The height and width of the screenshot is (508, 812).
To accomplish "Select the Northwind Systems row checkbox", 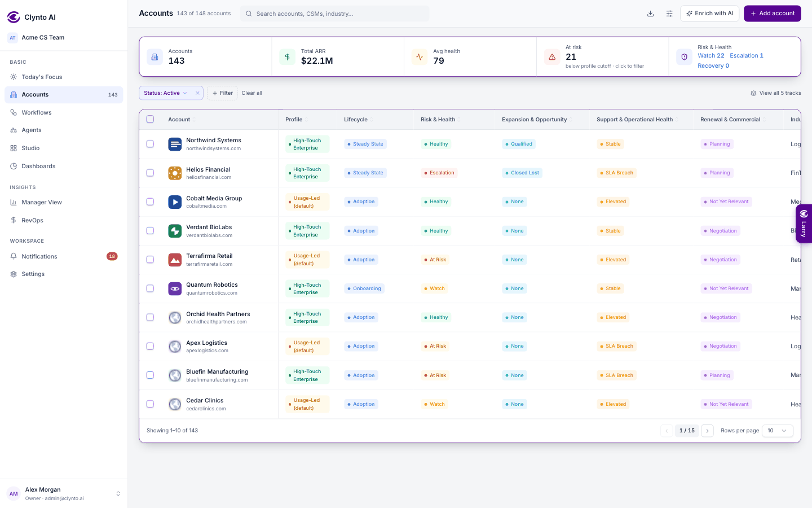I will point(150,144).
